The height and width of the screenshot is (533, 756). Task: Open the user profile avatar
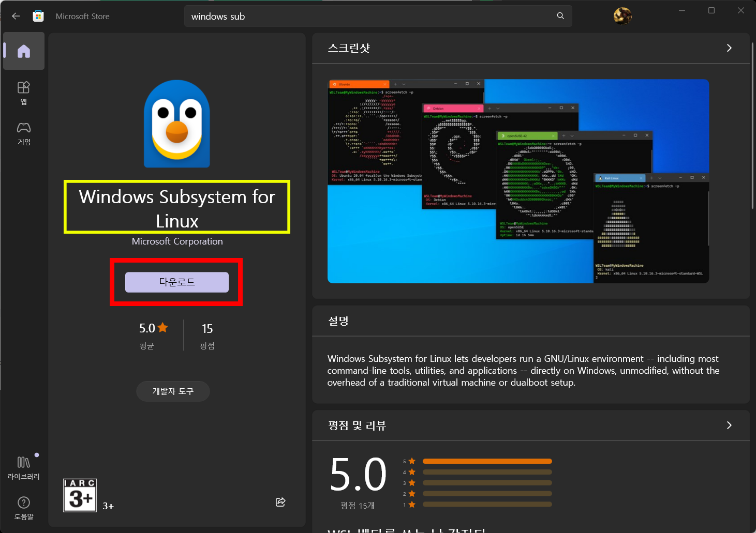coord(622,16)
